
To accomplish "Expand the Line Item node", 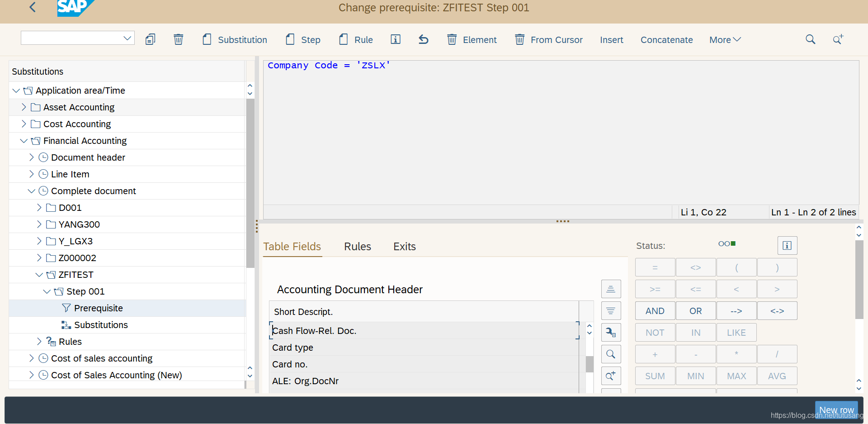I will [32, 174].
